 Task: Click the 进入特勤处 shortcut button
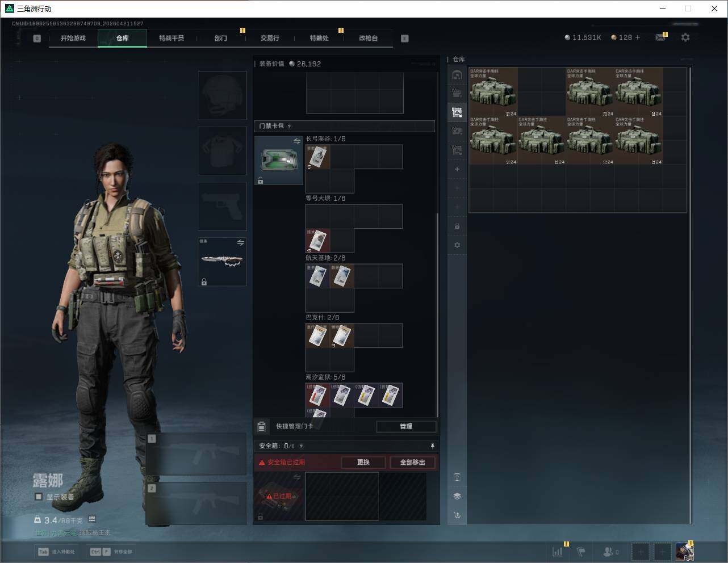(57, 552)
